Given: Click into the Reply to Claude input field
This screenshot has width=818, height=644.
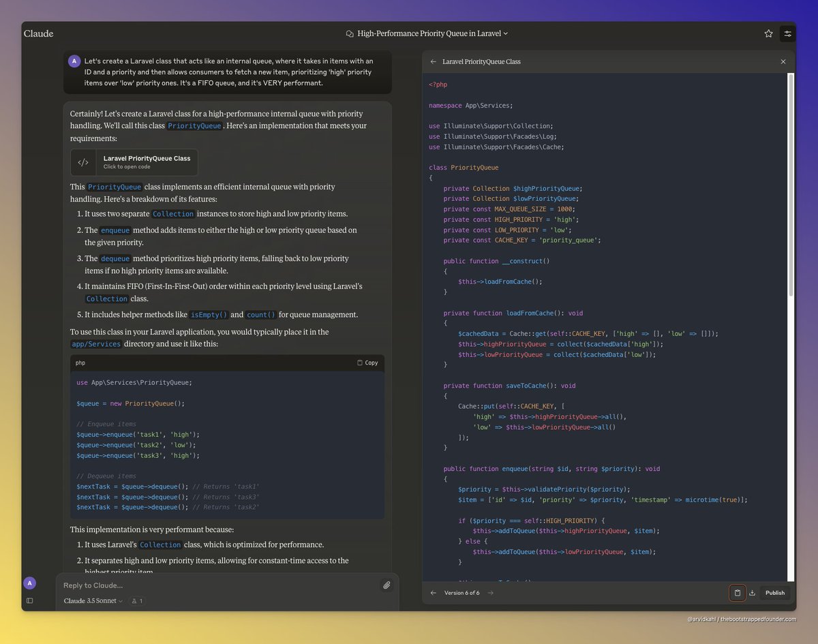Looking at the screenshot, I should pos(218,585).
